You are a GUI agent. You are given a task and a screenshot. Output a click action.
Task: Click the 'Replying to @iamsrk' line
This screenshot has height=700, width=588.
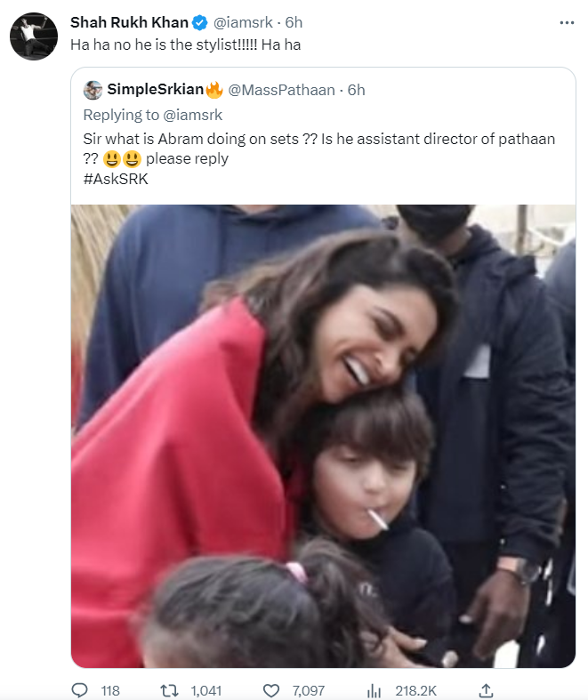click(152, 115)
